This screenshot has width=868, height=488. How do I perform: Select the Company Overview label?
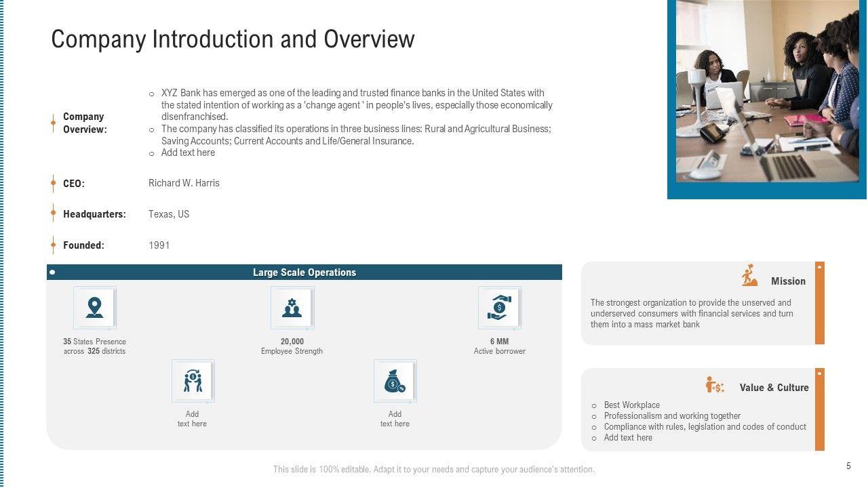tap(85, 123)
